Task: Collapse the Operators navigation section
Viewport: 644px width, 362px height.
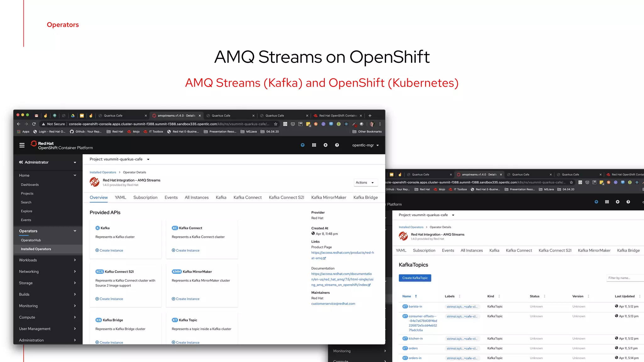Action: point(48,231)
